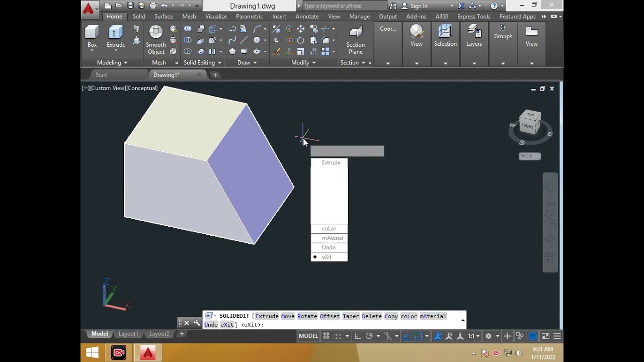This screenshot has width=644, height=362.
Task: Click the volume speaker tray icon
Action: coord(519,353)
